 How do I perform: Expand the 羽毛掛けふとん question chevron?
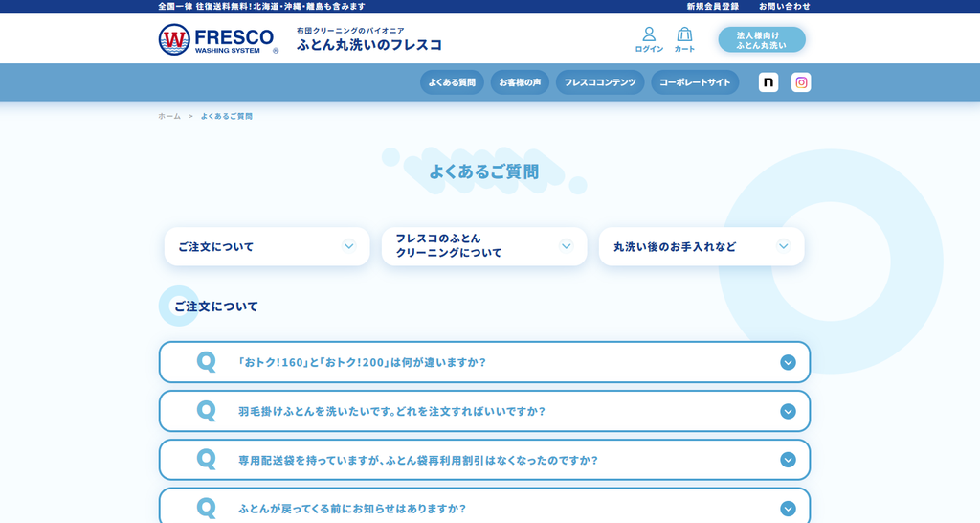(788, 411)
